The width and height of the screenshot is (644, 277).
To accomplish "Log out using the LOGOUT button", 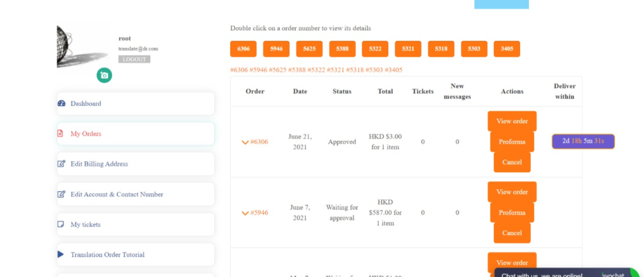I will pos(135,59).
